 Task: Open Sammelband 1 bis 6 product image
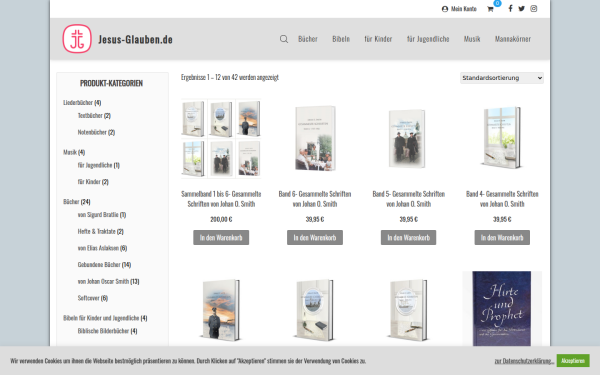click(x=221, y=139)
